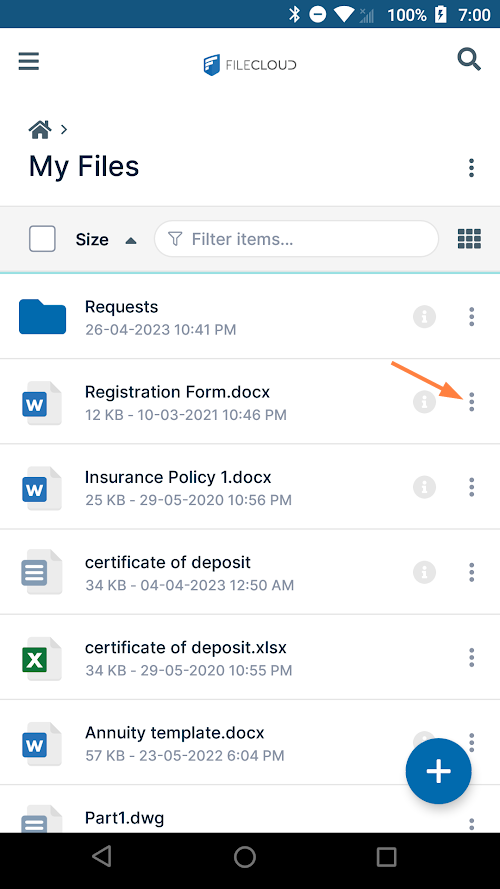Show info for Registration Form.docx

(424, 402)
